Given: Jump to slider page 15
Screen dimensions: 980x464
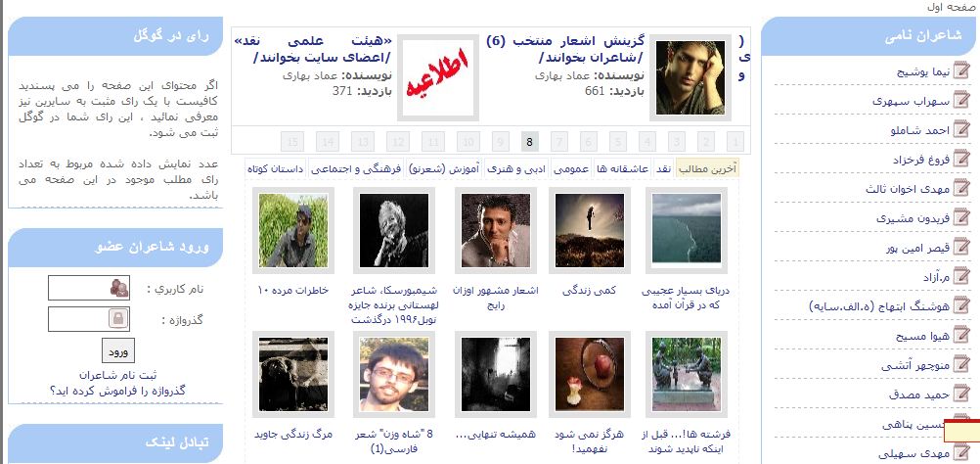Looking at the screenshot, I should pyautogui.click(x=292, y=142).
